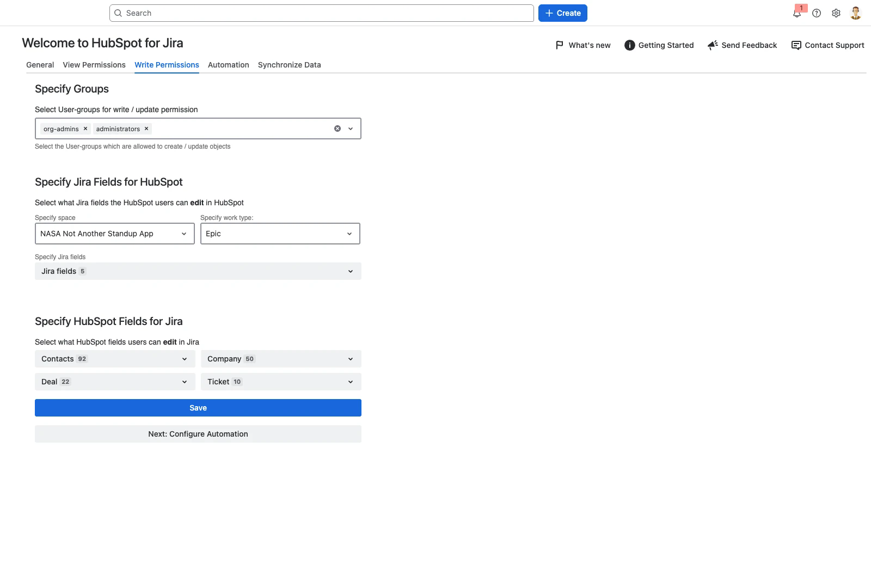Image resolution: width=871 pixels, height=588 pixels.
Task: Expand the Ticket fields dropdown
Action: click(x=281, y=382)
